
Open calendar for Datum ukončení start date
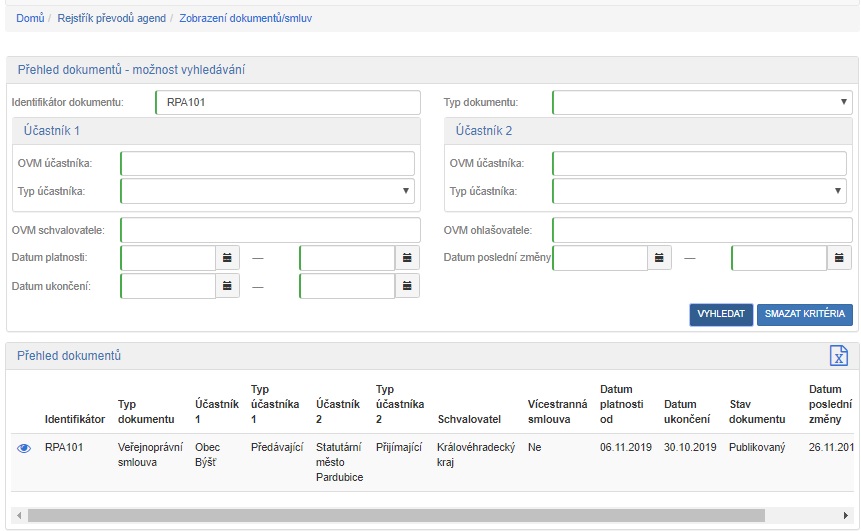pos(228,286)
